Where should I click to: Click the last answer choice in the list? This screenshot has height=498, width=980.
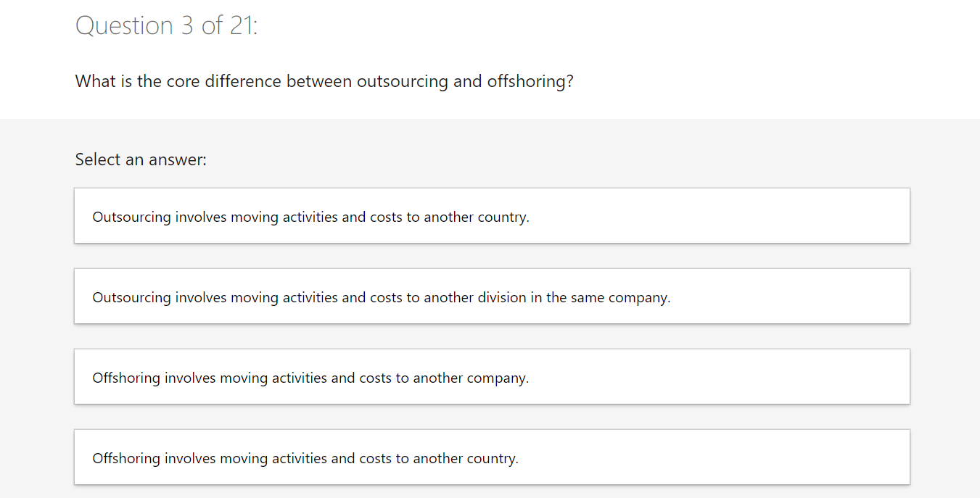pyautogui.click(x=492, y=457)
